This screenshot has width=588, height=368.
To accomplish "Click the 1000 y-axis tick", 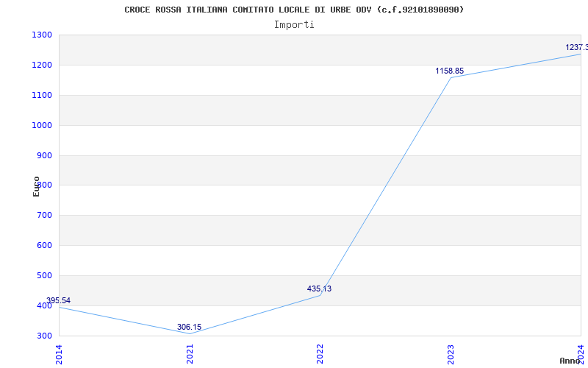I will [42, 125].
